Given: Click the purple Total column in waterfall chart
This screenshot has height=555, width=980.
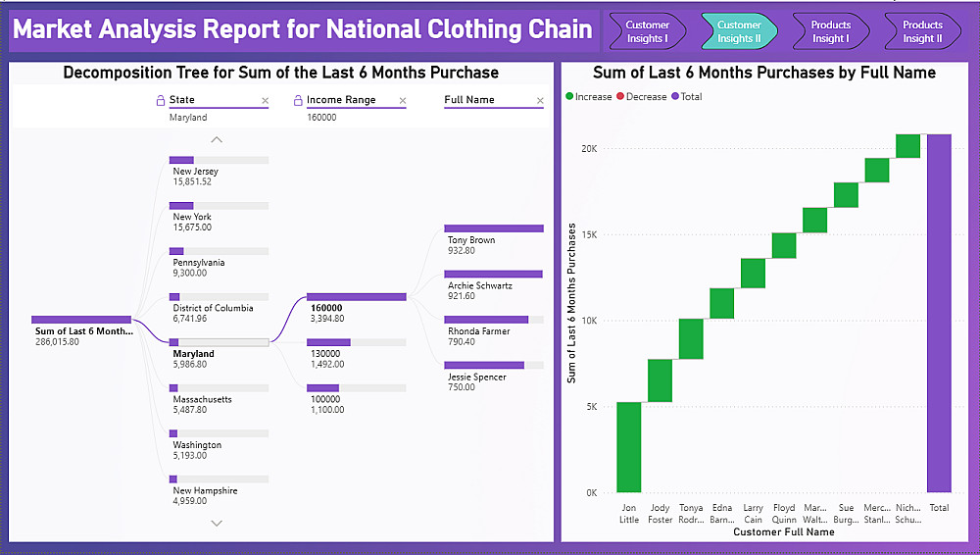Looking at the screenshot, I should tap(939, 314).
